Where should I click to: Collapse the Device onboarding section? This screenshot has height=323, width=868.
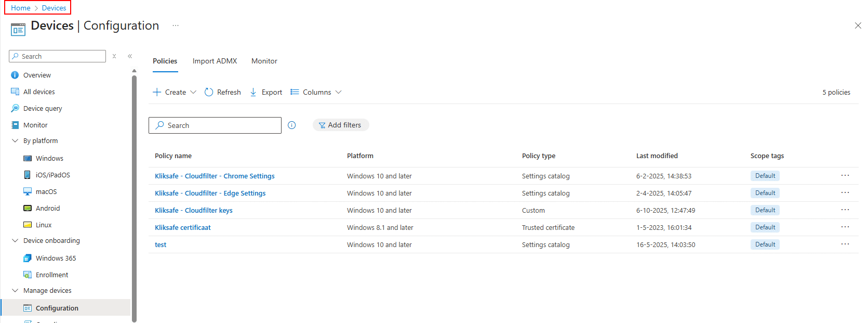(15, 241)
